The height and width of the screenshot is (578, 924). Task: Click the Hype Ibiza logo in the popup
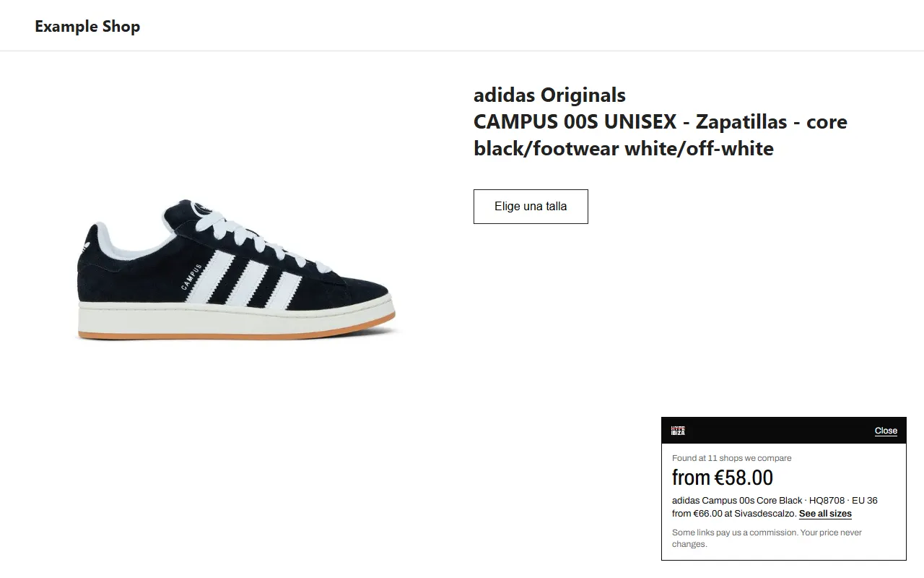click(x=678, y=431)
